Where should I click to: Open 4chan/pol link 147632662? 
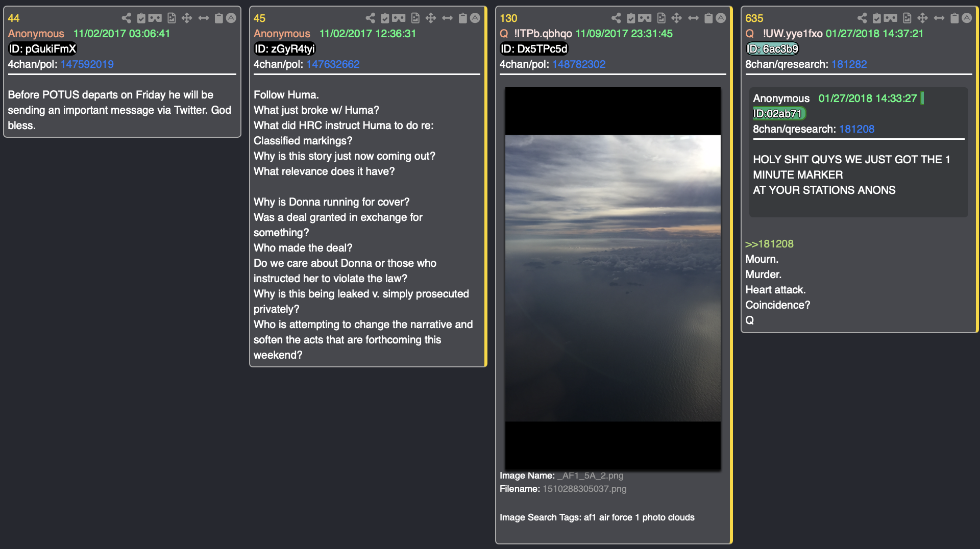pos(333,64)
